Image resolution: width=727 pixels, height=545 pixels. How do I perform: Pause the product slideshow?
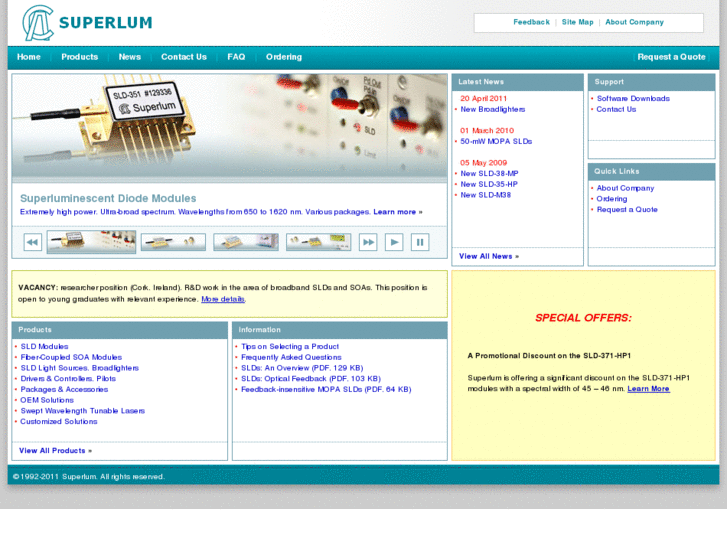tap(420, 242)
